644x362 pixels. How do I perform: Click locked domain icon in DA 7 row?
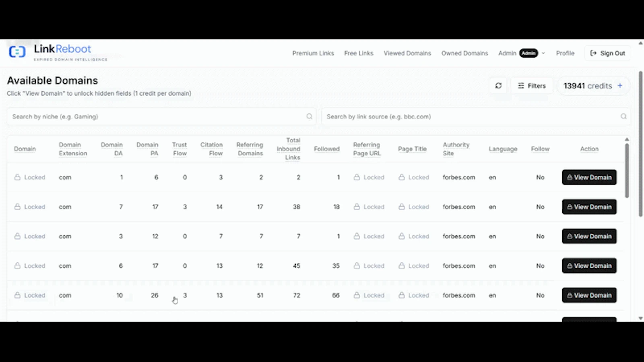point(17,207)
